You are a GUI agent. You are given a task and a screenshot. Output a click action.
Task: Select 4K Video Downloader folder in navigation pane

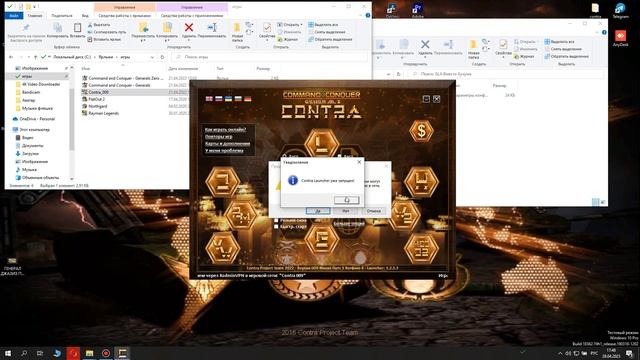(41, 84)
